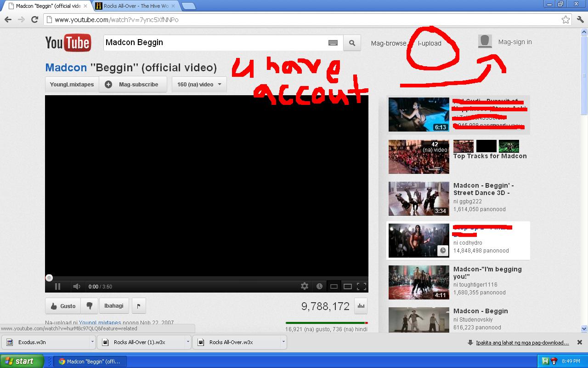The image size is (588, 368).
Task: Pause the video with the pause button
Action: point(58,287)
